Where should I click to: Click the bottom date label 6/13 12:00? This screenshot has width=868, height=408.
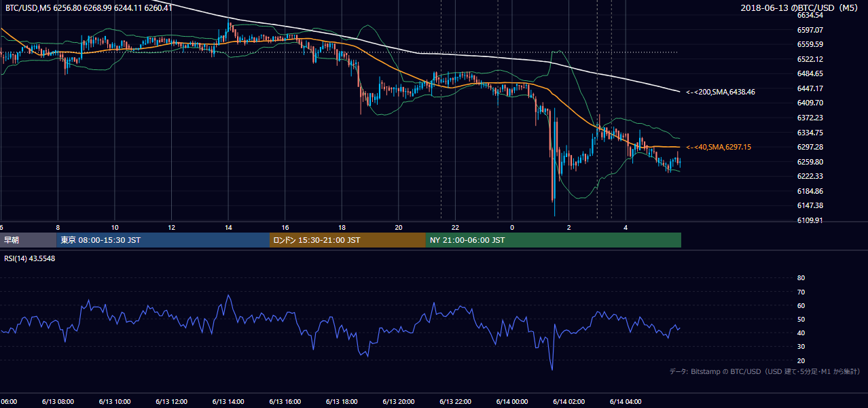point(172,402)
